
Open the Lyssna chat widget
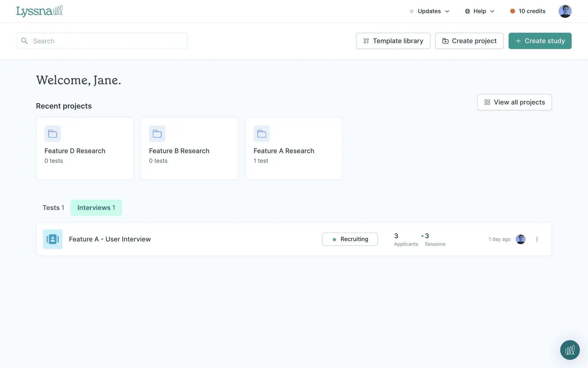pyautogui.click(x=570, y=350)
